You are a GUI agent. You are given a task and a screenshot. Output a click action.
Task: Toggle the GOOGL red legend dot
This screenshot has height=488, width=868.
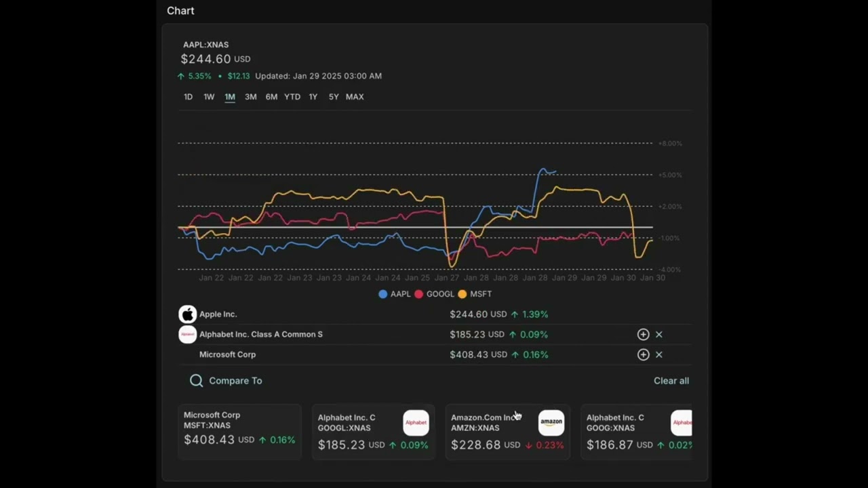click(x=419, y=294)
